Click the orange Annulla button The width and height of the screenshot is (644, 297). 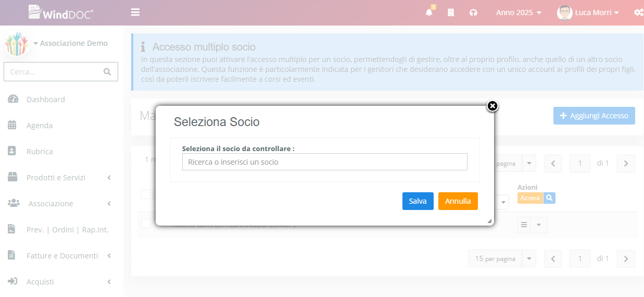458,201
